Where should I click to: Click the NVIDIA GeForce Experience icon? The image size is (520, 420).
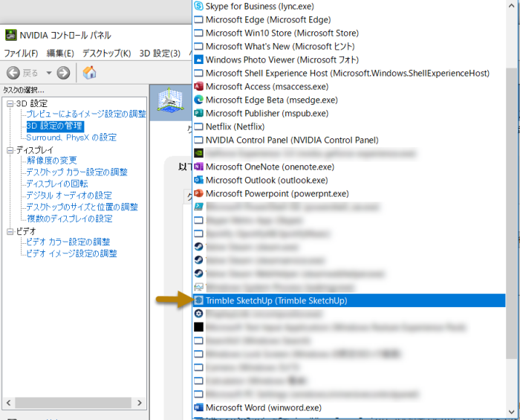[x=198, y=153]
